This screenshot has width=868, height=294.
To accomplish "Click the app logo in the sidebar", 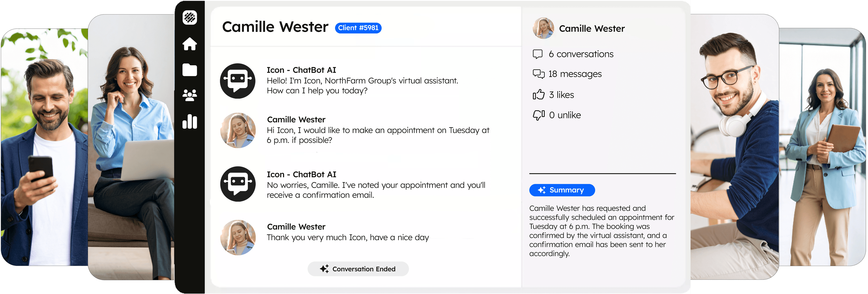I will tap(190, 17).
